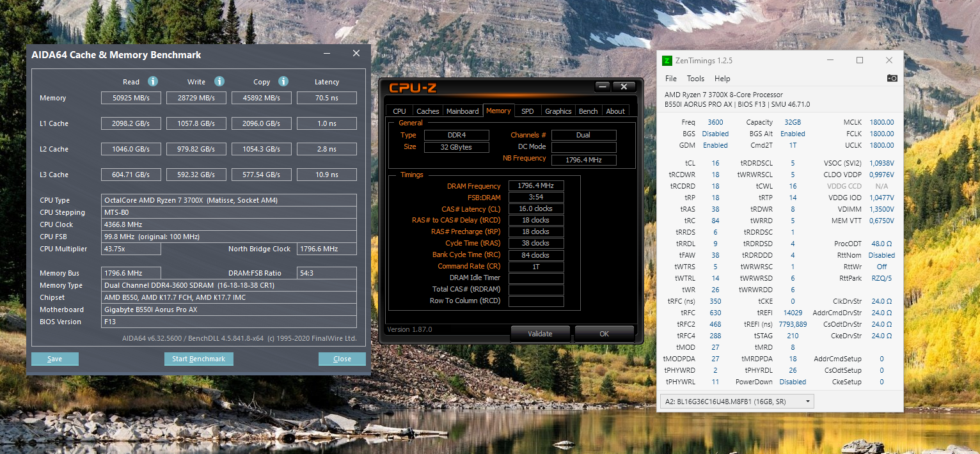Click the Bank Cycle Time 84 clocks value
Viewport: 980px width, 454px height.
click(x=536, y=254)
